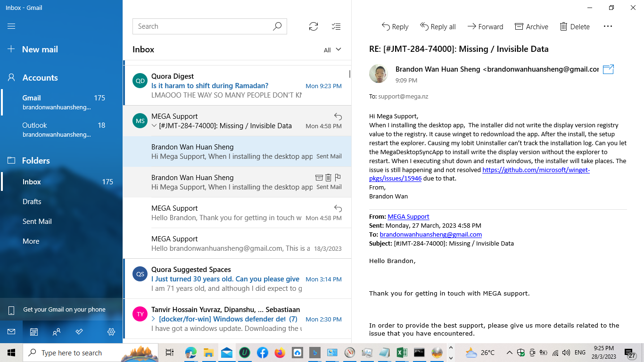Sync mailbox with the refresh icon
The width and height of the screenshot is (644, 362).
pos(313,26)
